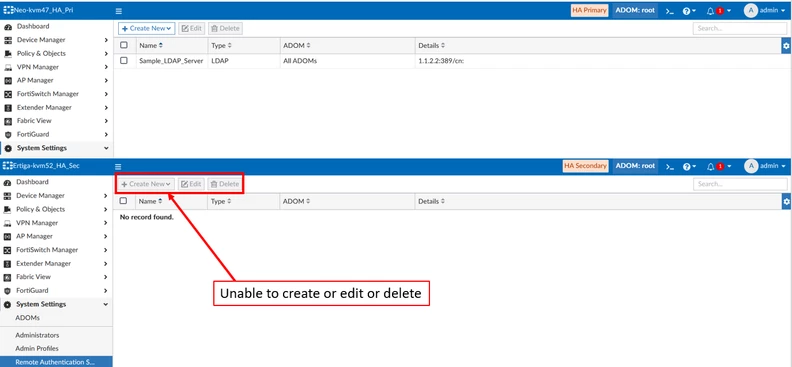
Task: Click FortiSwitch Manager icon in HA Primary sidebar
Action: click(x=8, y=94)
